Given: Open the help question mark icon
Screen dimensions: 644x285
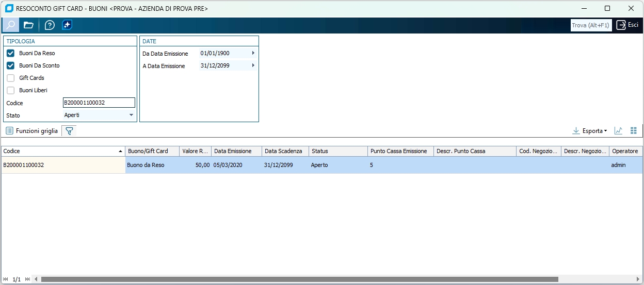Looking at the screenshot, I should 50,25.
